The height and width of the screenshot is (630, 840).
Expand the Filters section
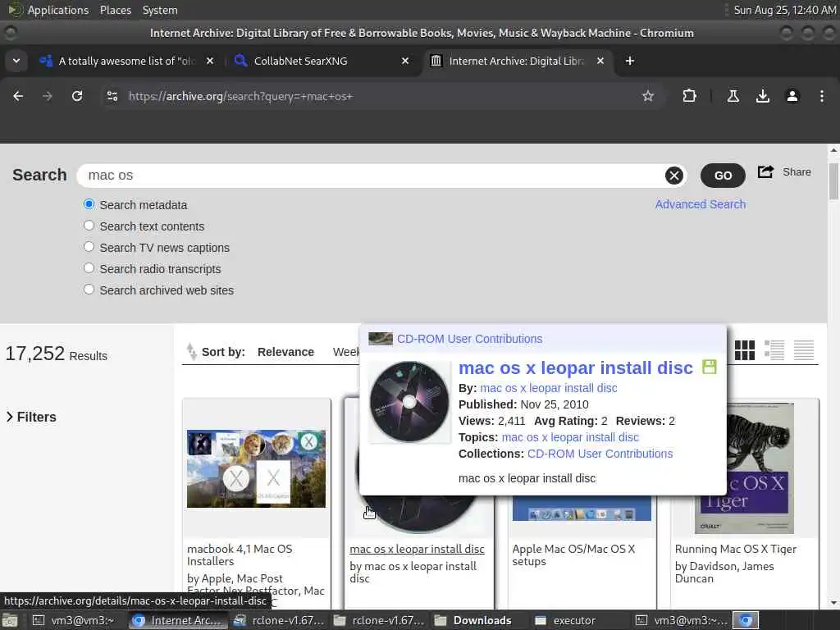click(32, 417)
